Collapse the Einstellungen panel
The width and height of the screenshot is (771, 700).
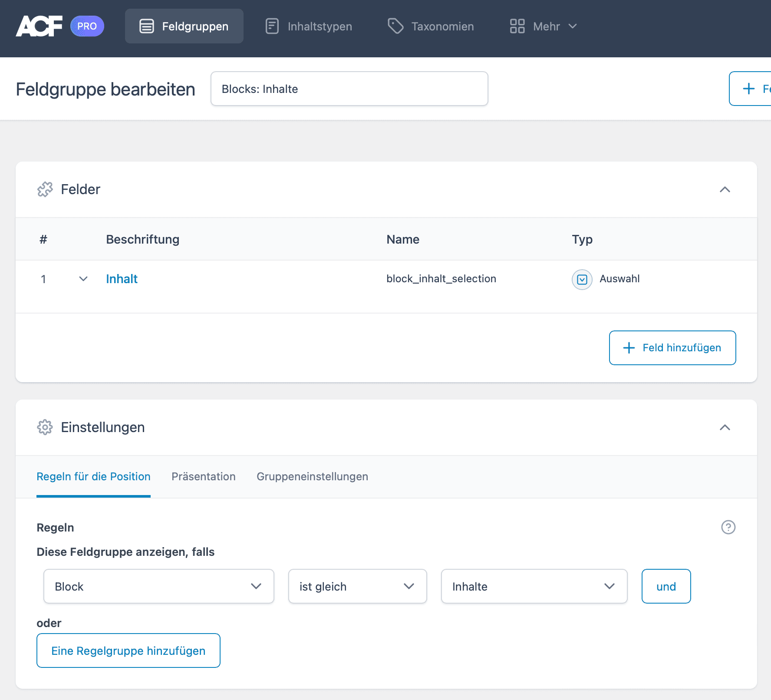tap(725, 427)
